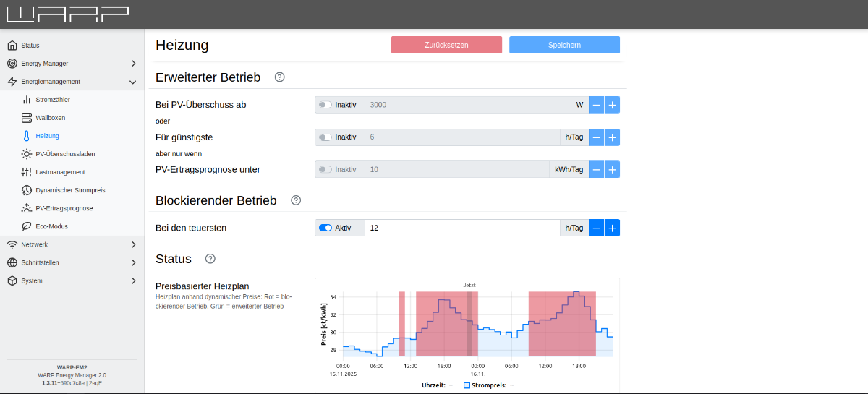Click the Eco-Modus leaf icon

[27, 226]
